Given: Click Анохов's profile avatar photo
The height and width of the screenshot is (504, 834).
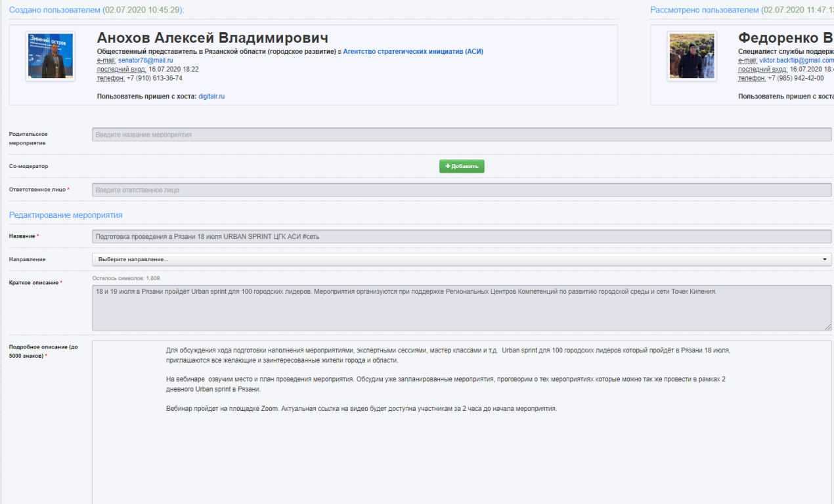Looking at the screenshot, I should click(50, 56).
